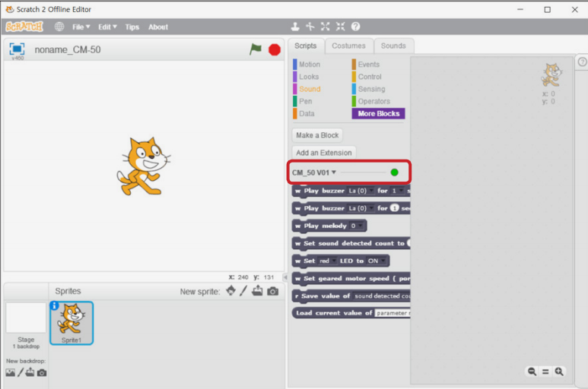Select the Grow sprite tool
Viewport: 588px width, 389px height.
[325, 27]
